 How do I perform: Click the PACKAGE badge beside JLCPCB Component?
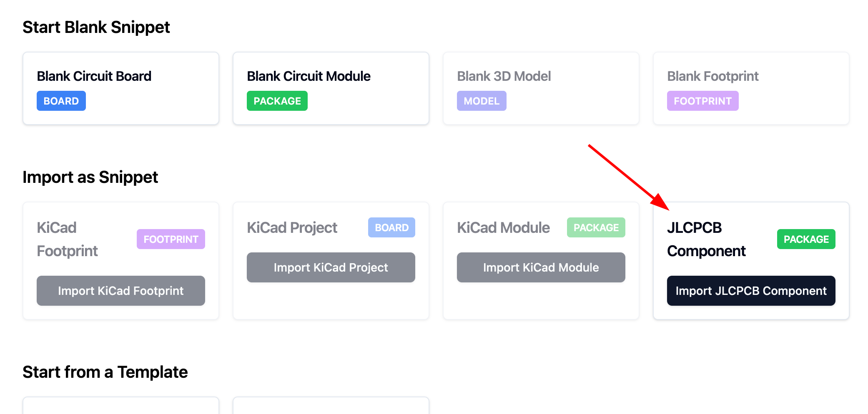pos(806,239)
